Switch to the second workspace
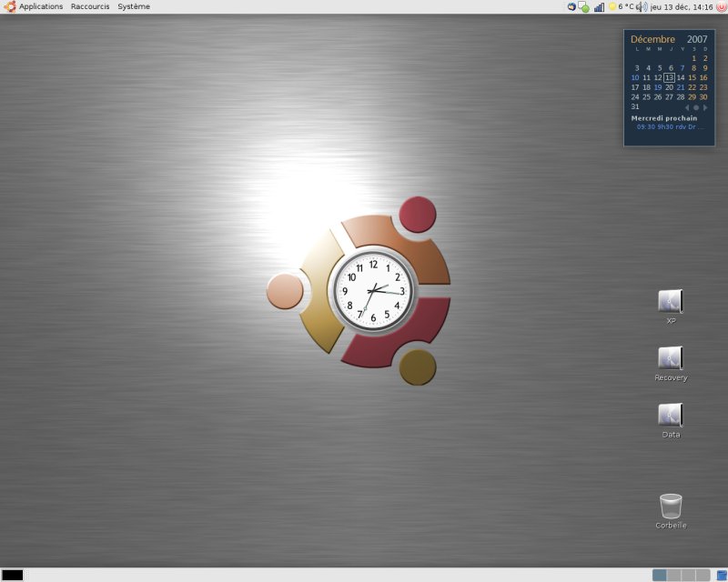Screen dimensions: 728x582 (x=673, y=575)
